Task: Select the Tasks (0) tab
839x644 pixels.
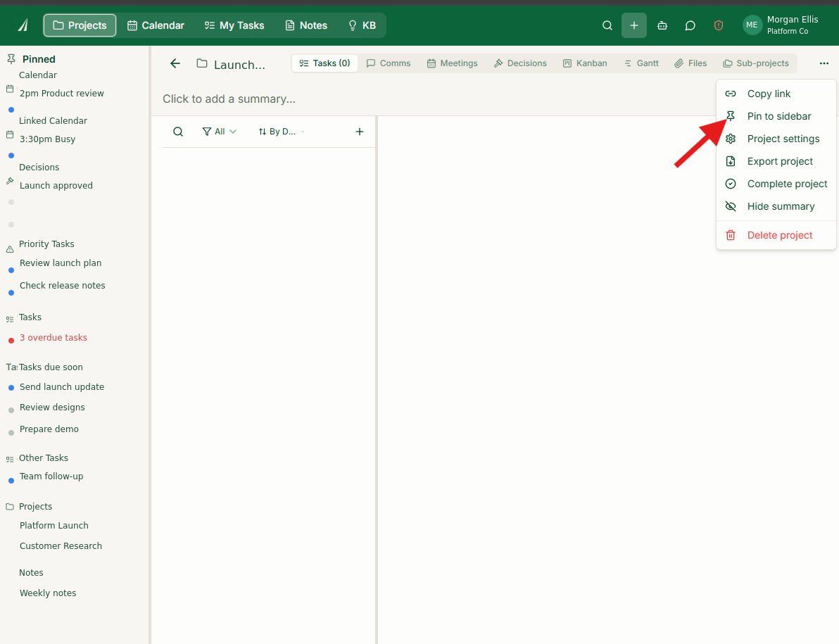Action: [x=324, y=63]
